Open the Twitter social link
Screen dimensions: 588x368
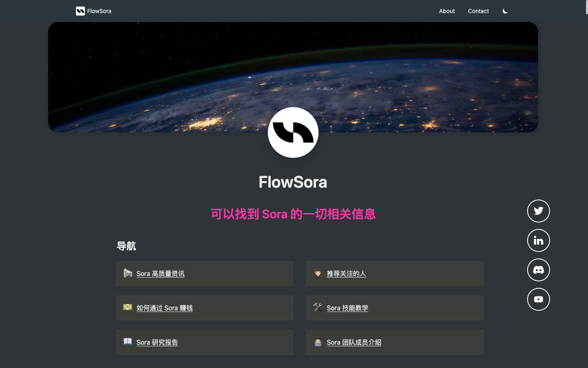click(538, 211)
